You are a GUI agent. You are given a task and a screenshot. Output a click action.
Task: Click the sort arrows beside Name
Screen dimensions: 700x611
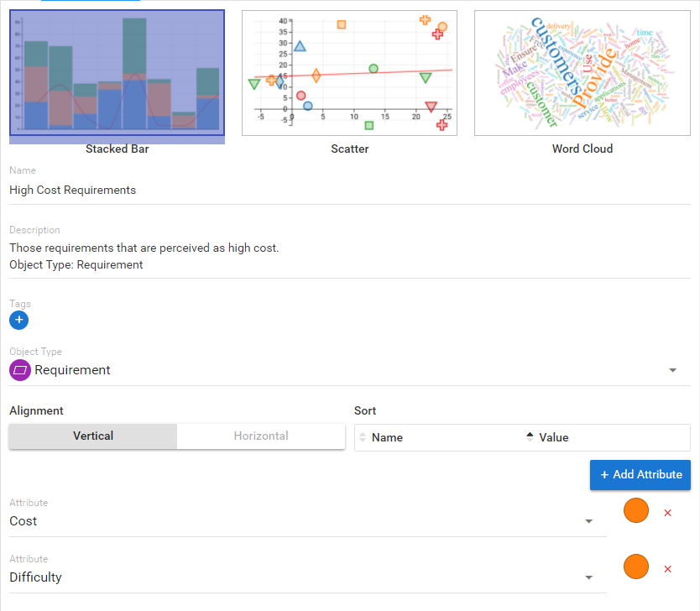point(363,437)
